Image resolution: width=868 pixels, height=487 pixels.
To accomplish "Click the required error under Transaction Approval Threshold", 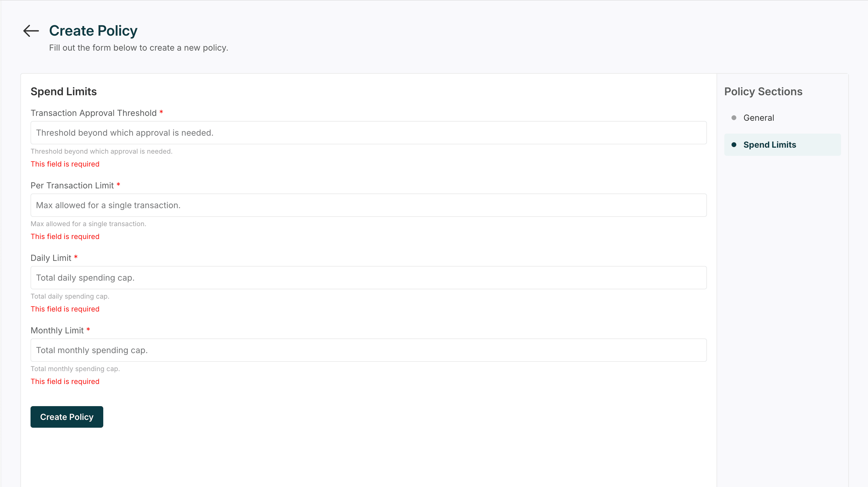I will click(x=65, y=164).
